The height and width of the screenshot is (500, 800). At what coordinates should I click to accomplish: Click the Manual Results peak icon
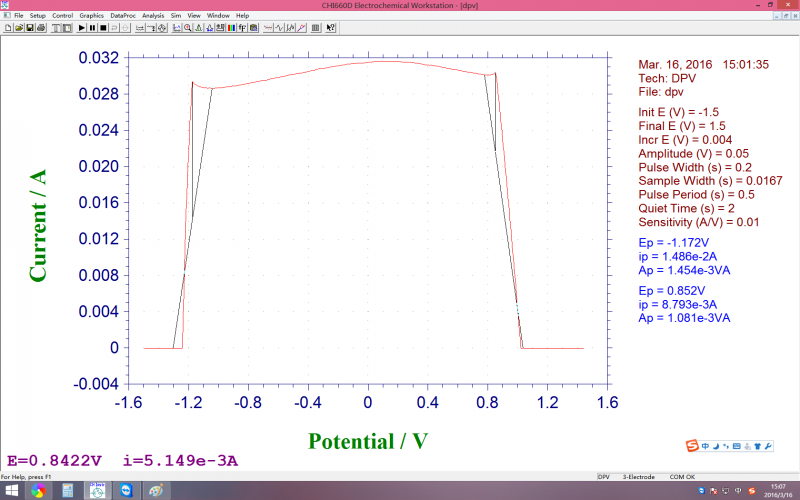pos(198,28)
